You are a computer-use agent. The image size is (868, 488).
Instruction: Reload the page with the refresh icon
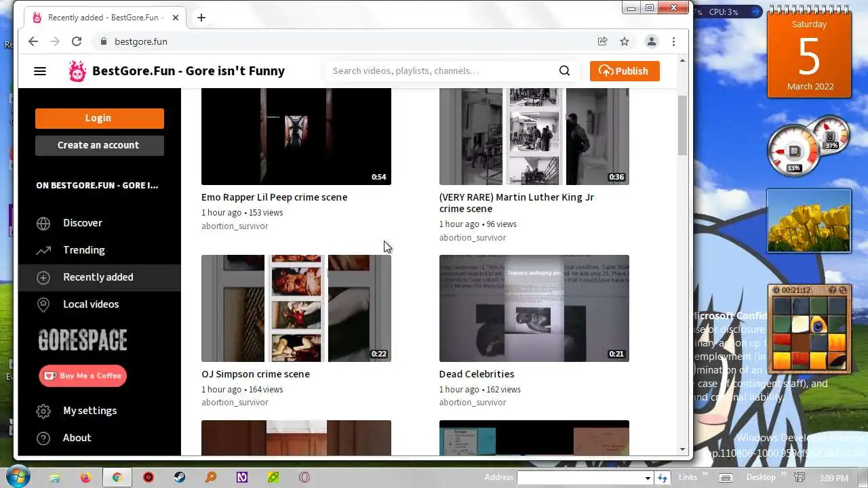(77, 41)
